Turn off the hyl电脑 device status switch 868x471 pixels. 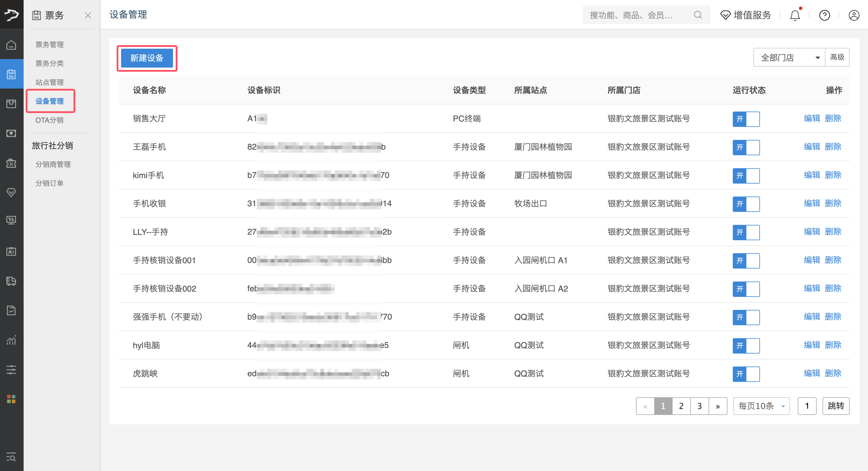746,346
